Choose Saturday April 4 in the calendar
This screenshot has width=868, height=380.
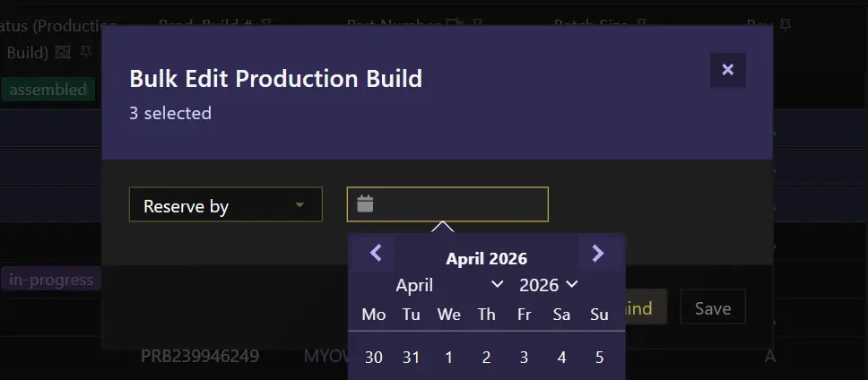coord(562,358)
